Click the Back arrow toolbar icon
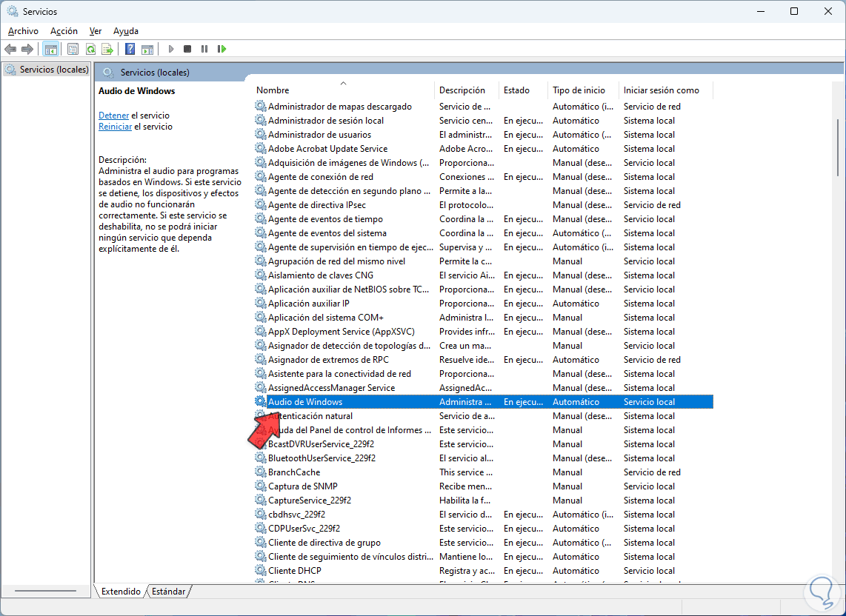Screen dimensions: 846x616 tap(10, 49)
